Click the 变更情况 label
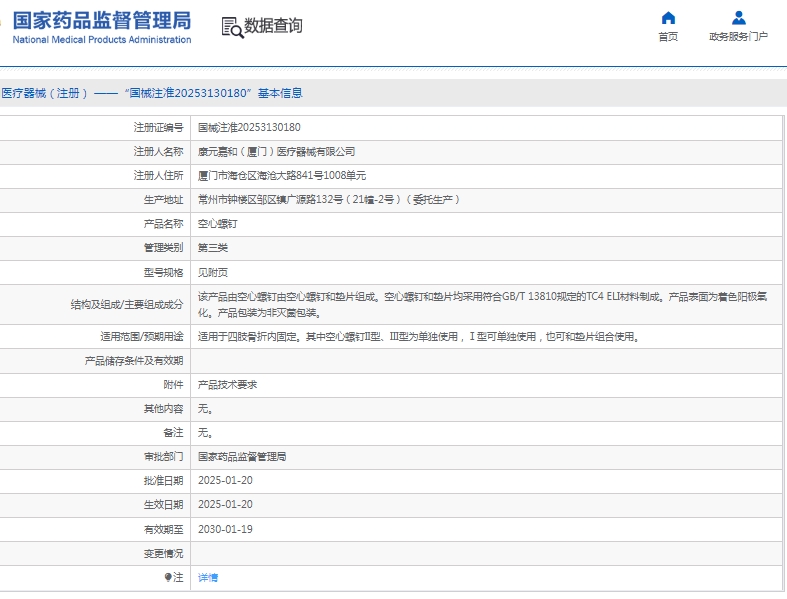Viewport: 787px width, 599px height. [164, 553]
